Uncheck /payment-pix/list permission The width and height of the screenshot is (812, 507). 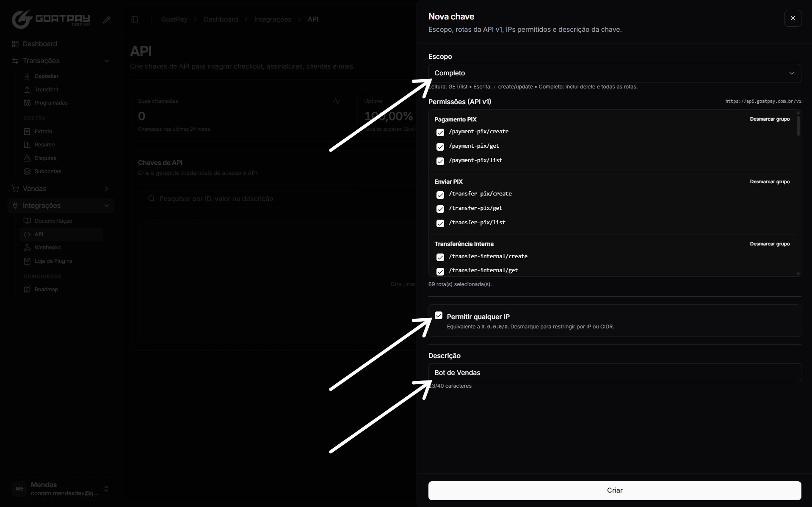pos(440,161)
